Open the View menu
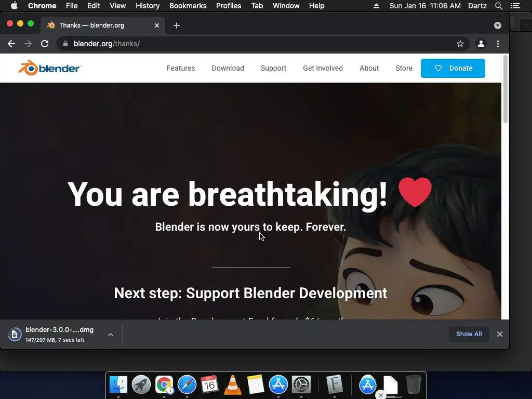 tap(118, 6)
